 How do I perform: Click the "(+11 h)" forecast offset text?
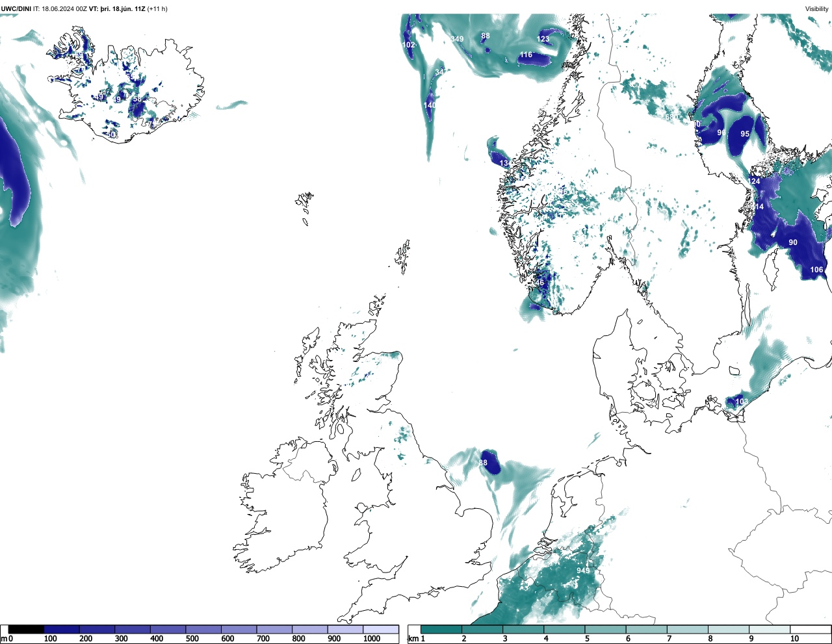[x=157, y=8]
